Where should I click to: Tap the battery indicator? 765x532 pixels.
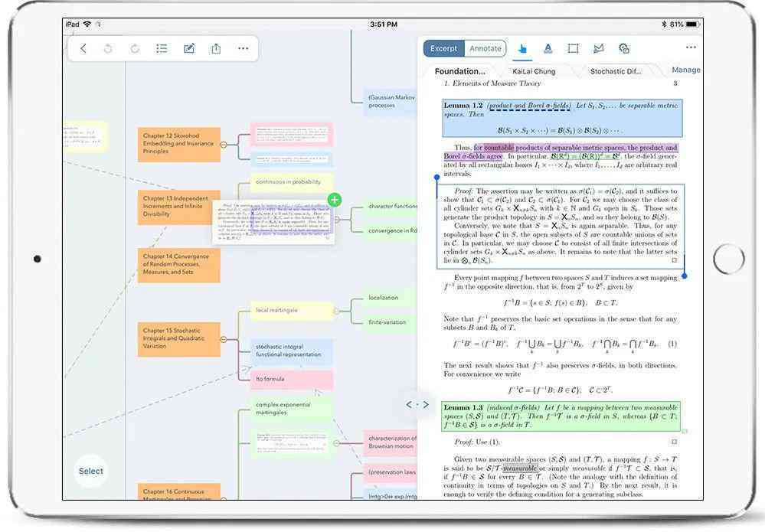(x=693, y=24)
